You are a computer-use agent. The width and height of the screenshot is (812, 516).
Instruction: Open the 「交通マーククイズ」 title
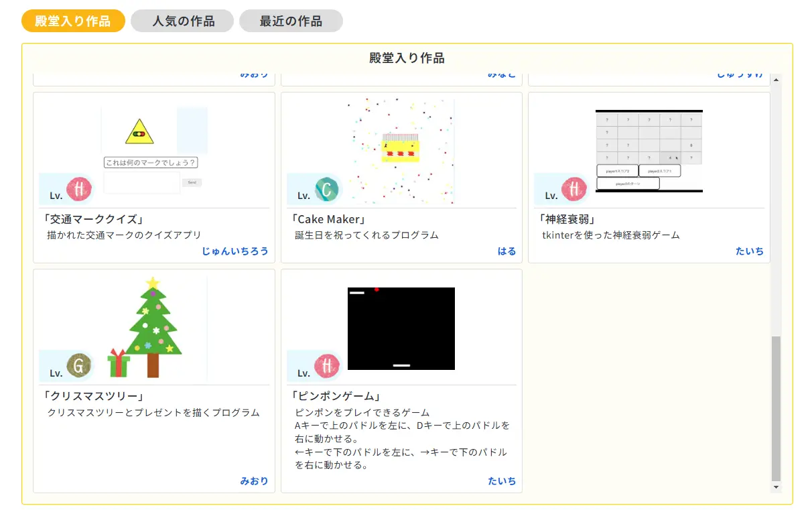point(92,219)
